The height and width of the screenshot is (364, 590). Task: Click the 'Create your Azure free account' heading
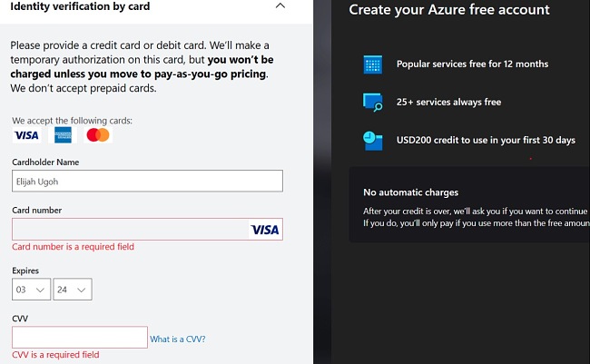(449, 10)
